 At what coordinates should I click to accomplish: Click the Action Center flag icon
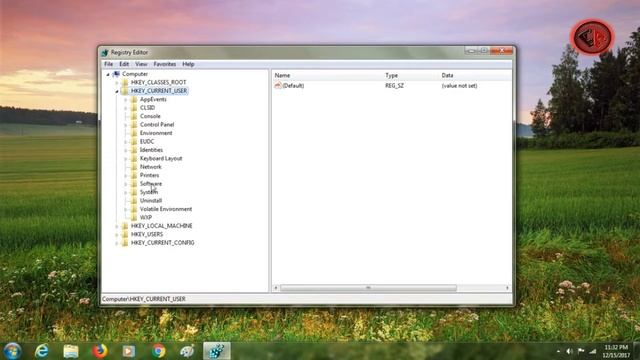tap(581, 351)
